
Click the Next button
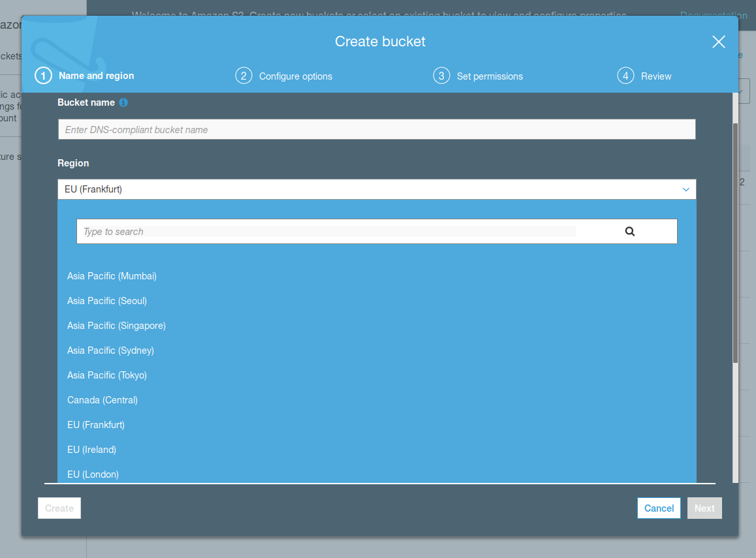(x=704, y=508)
